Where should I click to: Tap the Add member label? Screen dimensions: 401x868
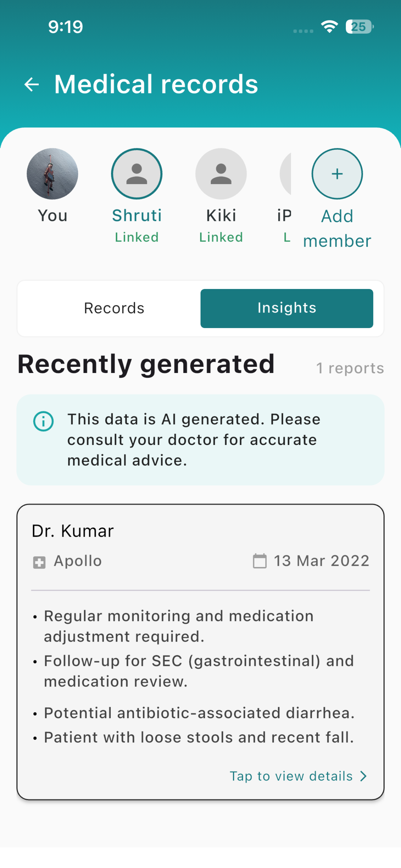337,228
